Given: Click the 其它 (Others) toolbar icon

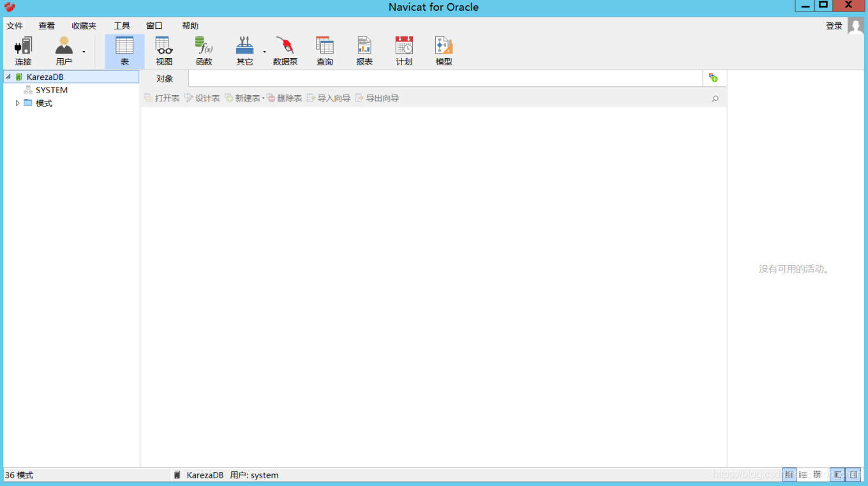Looking at the screenshot, I should pyautogui.click(x=244, y=51).
